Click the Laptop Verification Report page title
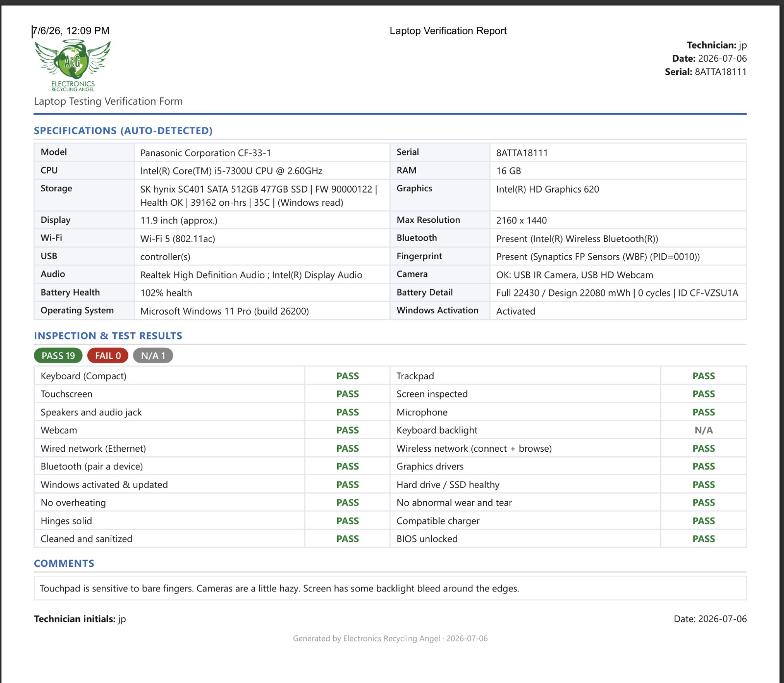 (448, 31)
